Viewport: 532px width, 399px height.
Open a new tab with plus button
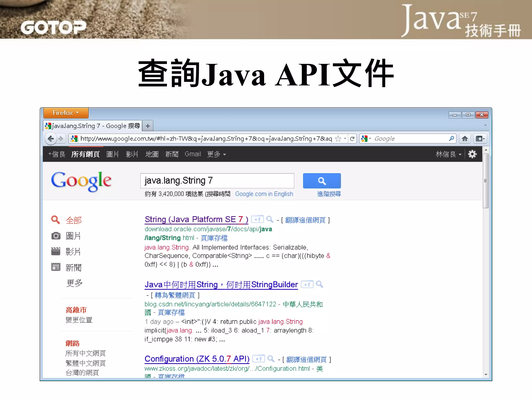(x=148, y=126)
